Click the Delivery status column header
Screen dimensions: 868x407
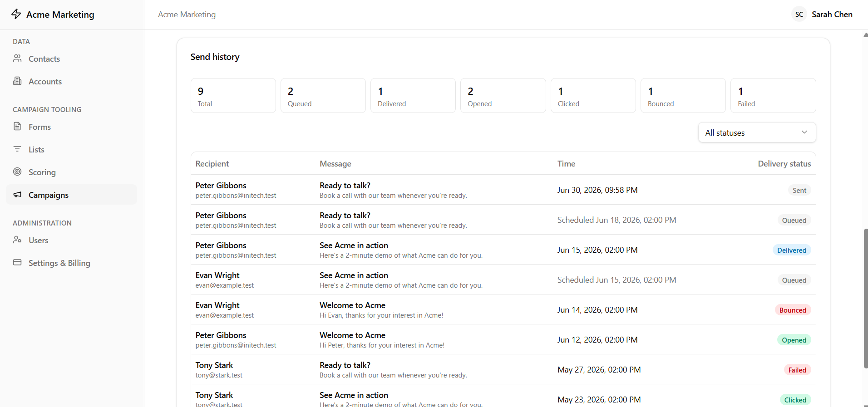click(x=784, y=164)
